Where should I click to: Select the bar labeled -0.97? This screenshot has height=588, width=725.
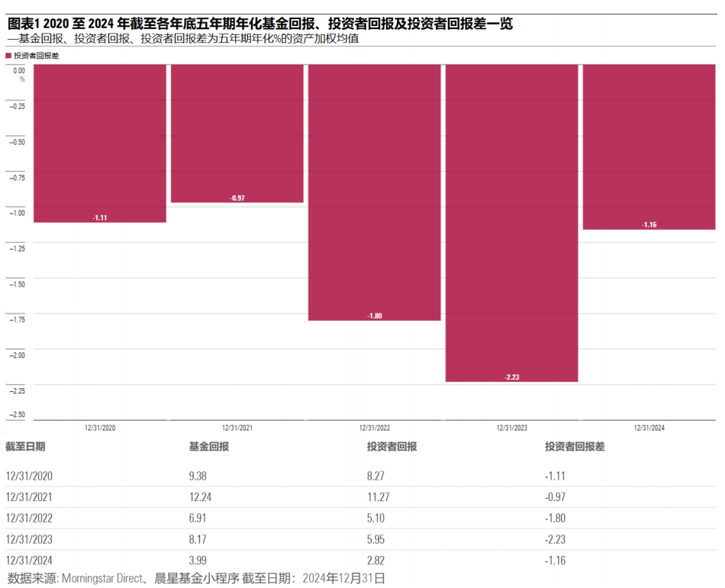[237, 133]
